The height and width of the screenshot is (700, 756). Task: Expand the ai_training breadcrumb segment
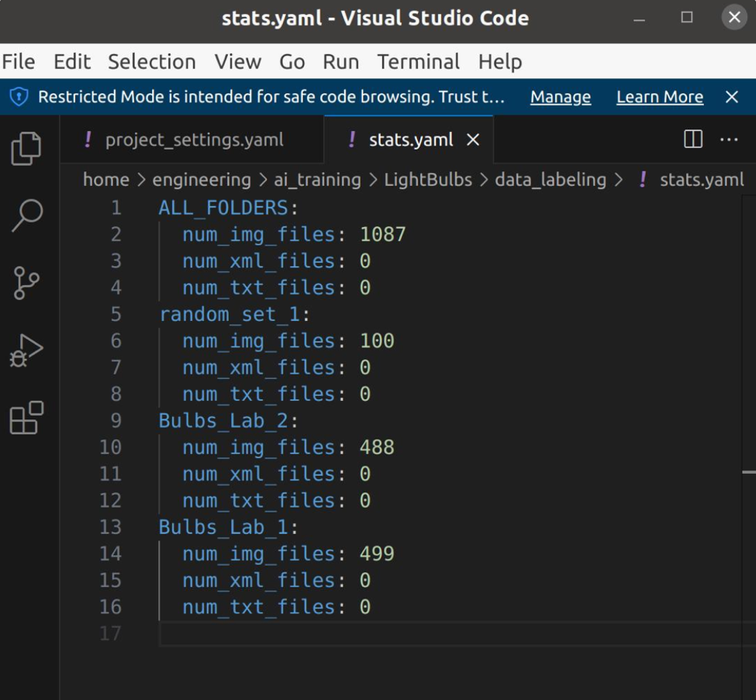coord(317,180)
